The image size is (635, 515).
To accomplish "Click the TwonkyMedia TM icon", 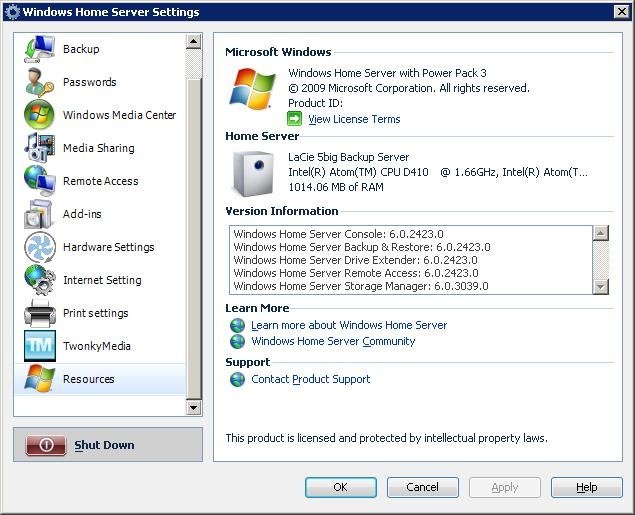I will 40,346.
